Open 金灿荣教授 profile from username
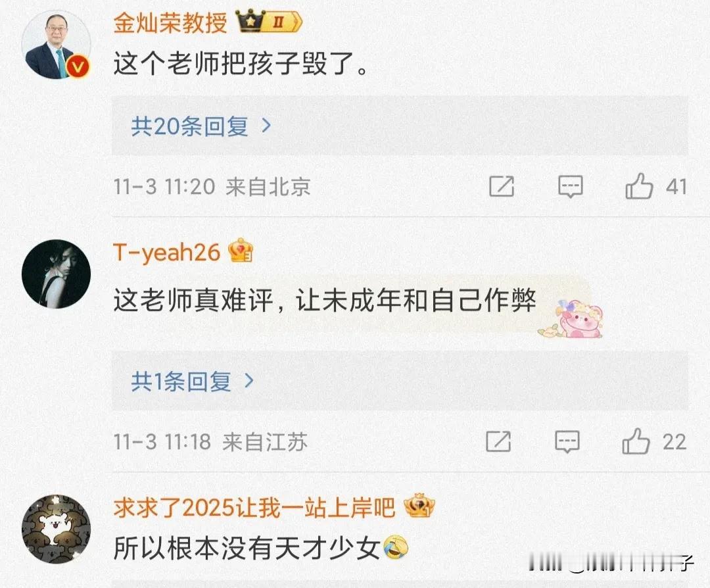 tap(170, 22)
